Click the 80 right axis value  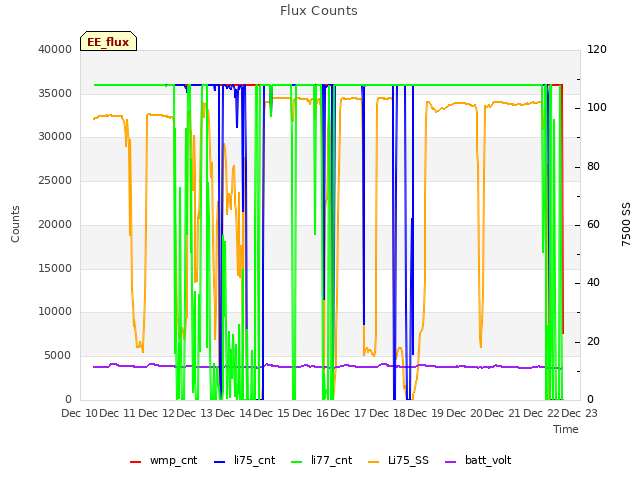[593, 167]
